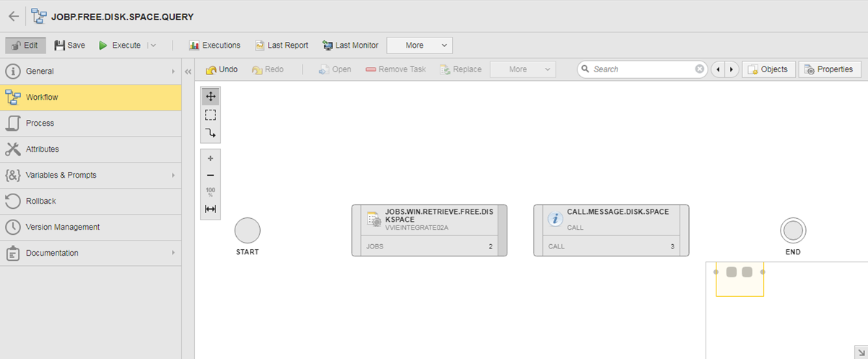The width and height of the screenshot is (868, 359).
Task: Collapse the left sidebar panel
Action: [188, 72]
